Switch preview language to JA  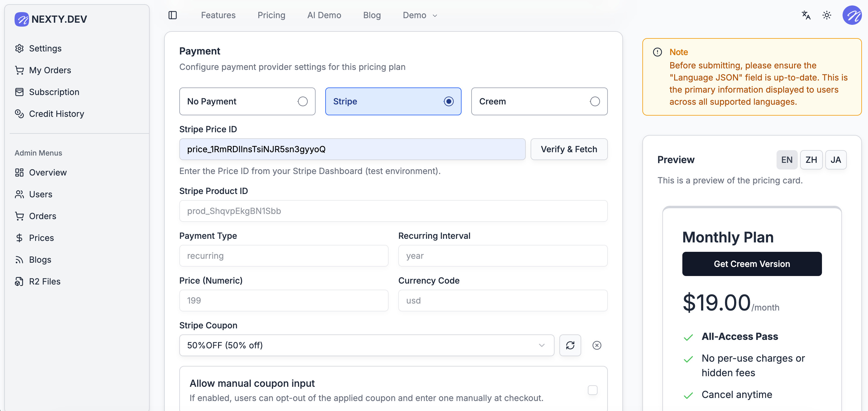pyautogui.click(x=835, y=159)
